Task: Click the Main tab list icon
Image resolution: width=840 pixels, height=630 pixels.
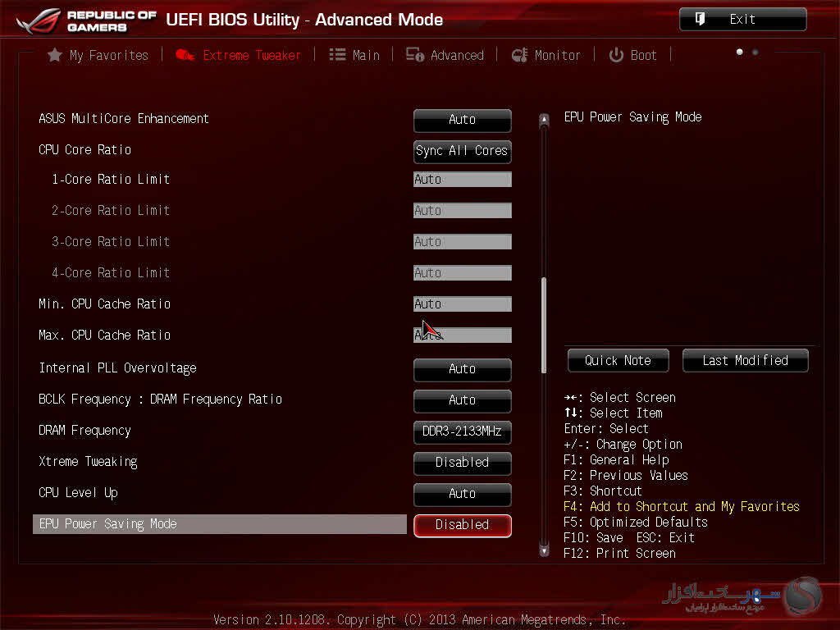Action: point(337,55)
